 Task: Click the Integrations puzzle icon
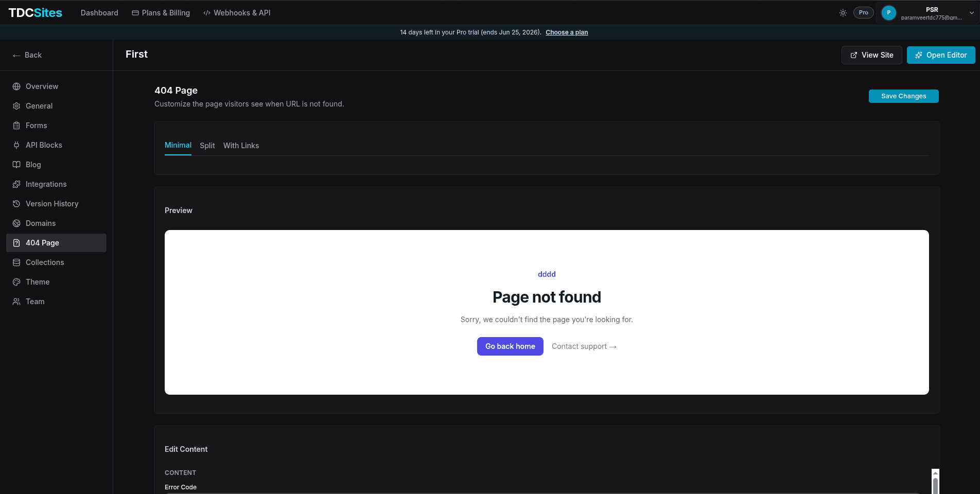(16, 184)
